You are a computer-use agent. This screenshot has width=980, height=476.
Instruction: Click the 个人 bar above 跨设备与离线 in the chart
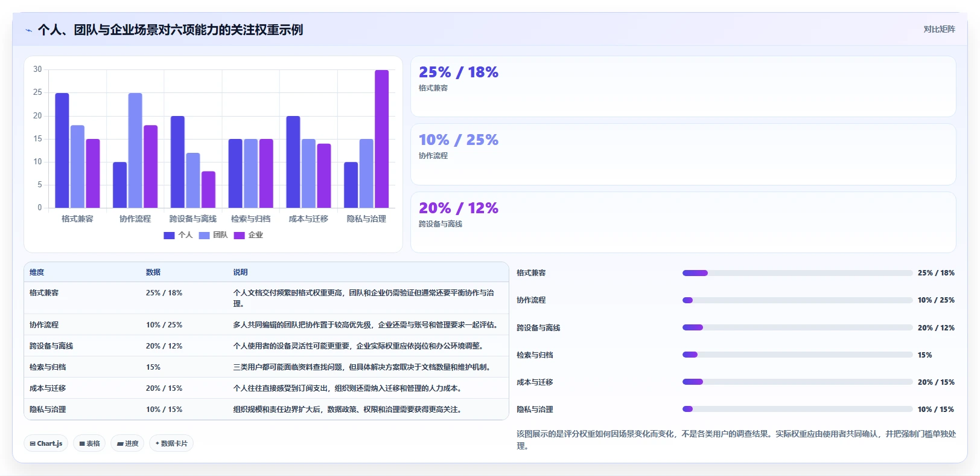point(177,162)
